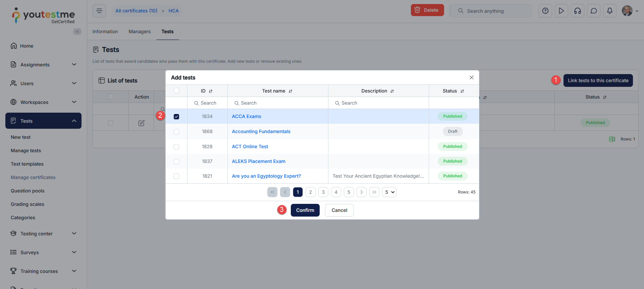The image size is (644, 289).
Task: Switch to the Information tab
Action: [x=105, y=32]
